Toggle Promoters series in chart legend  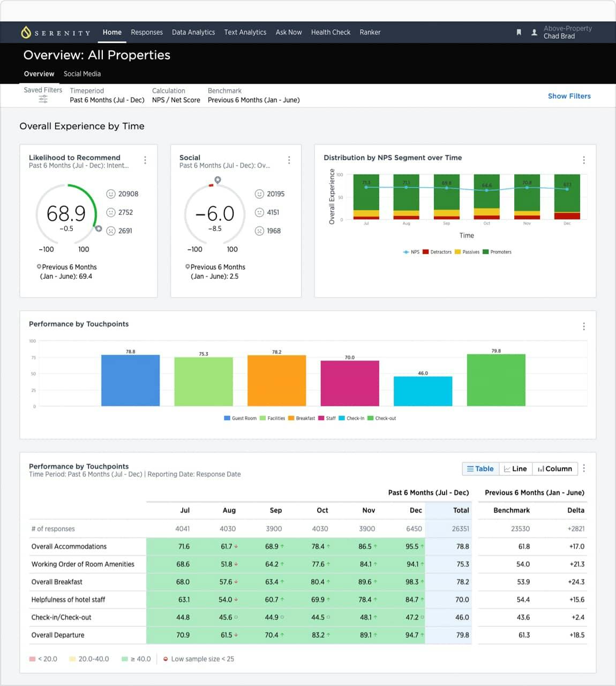[497, 252]
